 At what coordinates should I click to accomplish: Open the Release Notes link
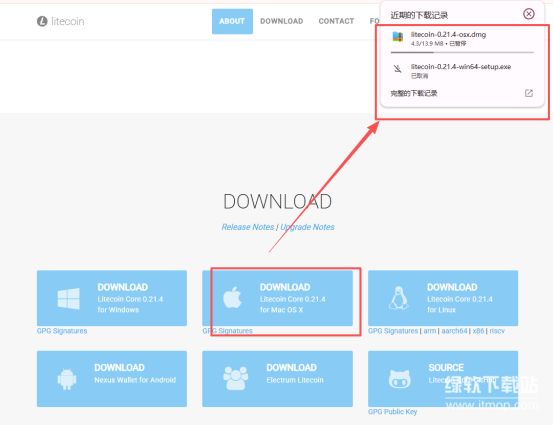point(248,227)
